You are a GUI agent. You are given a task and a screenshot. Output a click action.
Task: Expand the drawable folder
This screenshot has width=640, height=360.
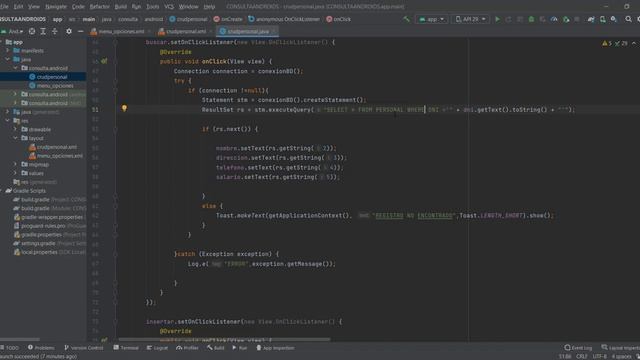tap(16, 129)
